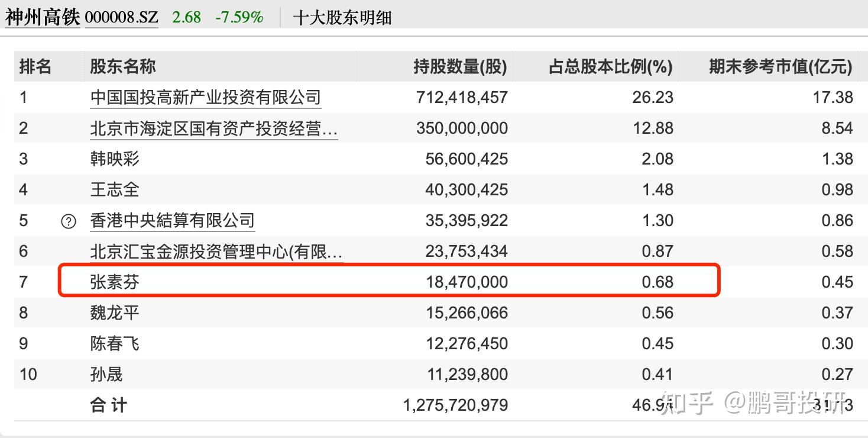This screenshot has height=438, width=868.
Task: Select the 十大股东明细 title text
Action: pos(342,17)
